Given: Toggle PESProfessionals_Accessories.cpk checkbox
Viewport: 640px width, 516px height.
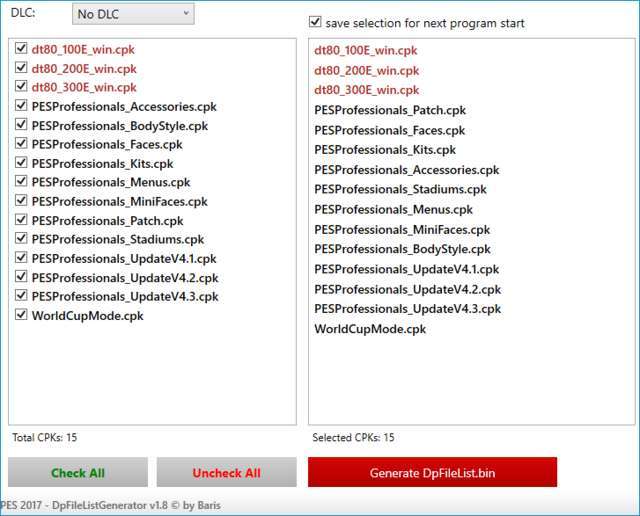Looking at the screenshot, I should (x=21, y=105).
